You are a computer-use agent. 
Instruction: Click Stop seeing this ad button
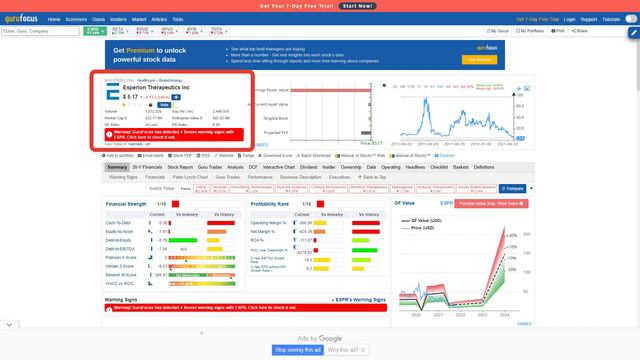(x=298, y=350)
